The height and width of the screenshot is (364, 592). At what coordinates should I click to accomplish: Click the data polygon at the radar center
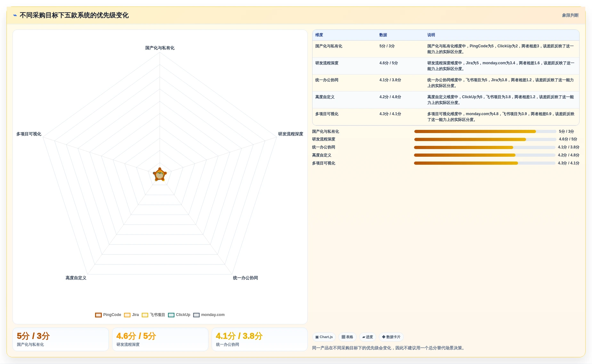[x=160, y=175]
